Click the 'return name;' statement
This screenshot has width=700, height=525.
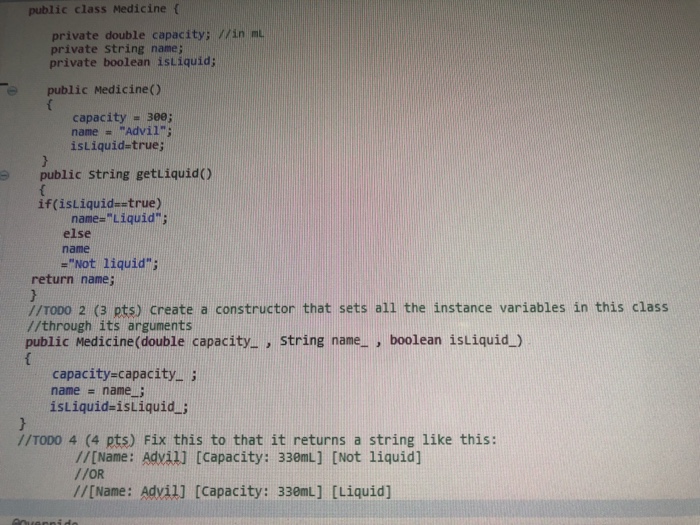[x=73, y=279]
